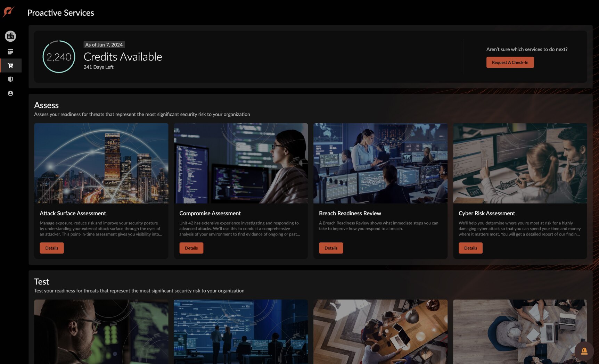Click the orange logo in the top-left corner
Image resolution: width=599 pixels, height=364 pixels.
pos(8,12)
